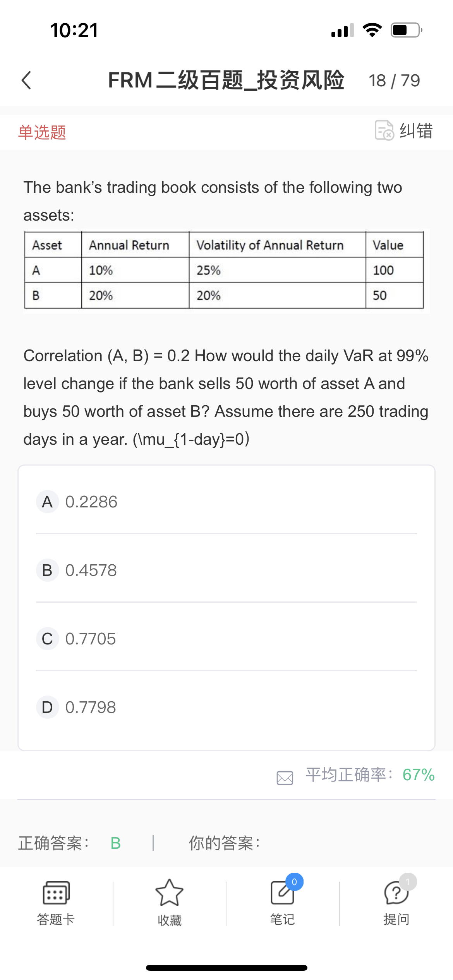Tap the Wi-Fi status icon
453x980 pixels.
(372, 30)
